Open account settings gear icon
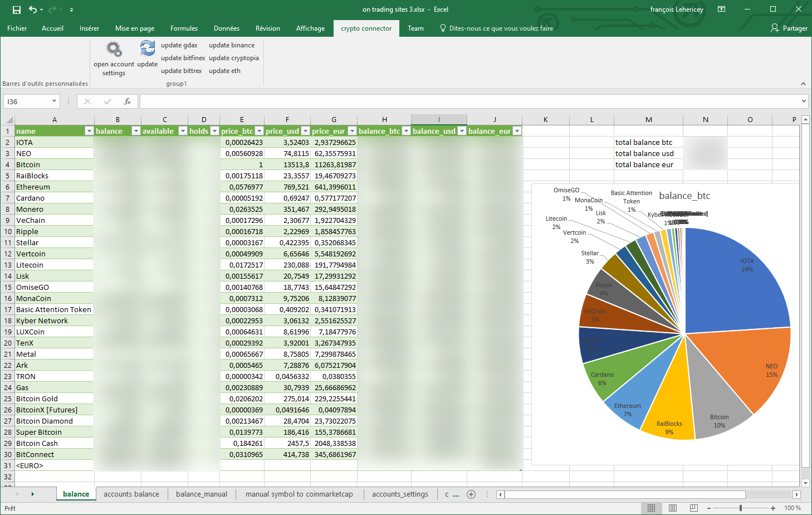Viewport: 812px width, 515px height. (x=114, y=49)
